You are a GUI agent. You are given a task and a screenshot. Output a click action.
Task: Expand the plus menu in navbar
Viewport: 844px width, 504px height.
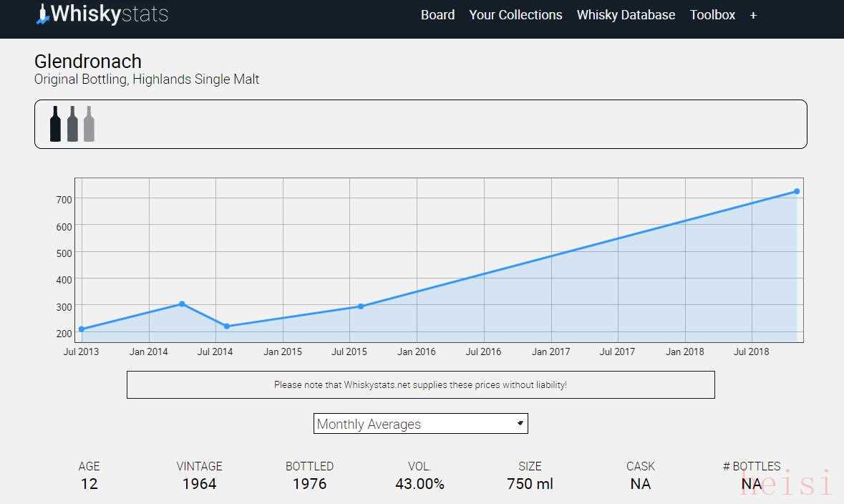pos(753,15)
